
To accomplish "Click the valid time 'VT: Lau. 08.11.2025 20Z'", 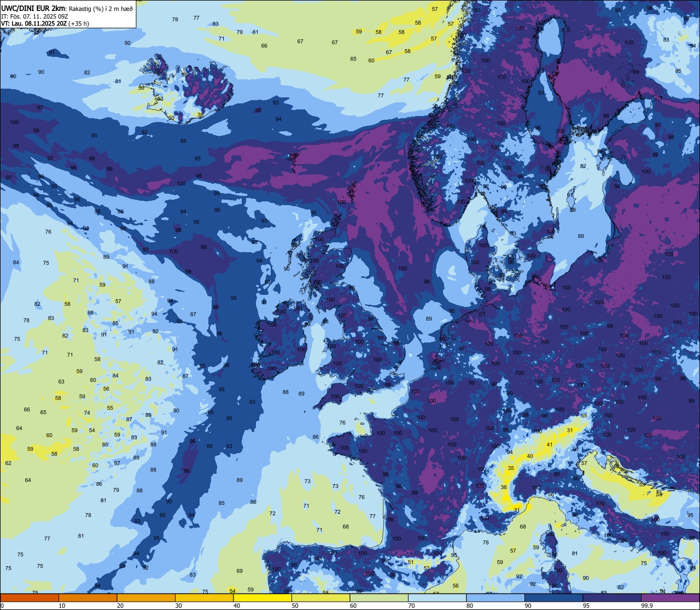I will (34, 24).
